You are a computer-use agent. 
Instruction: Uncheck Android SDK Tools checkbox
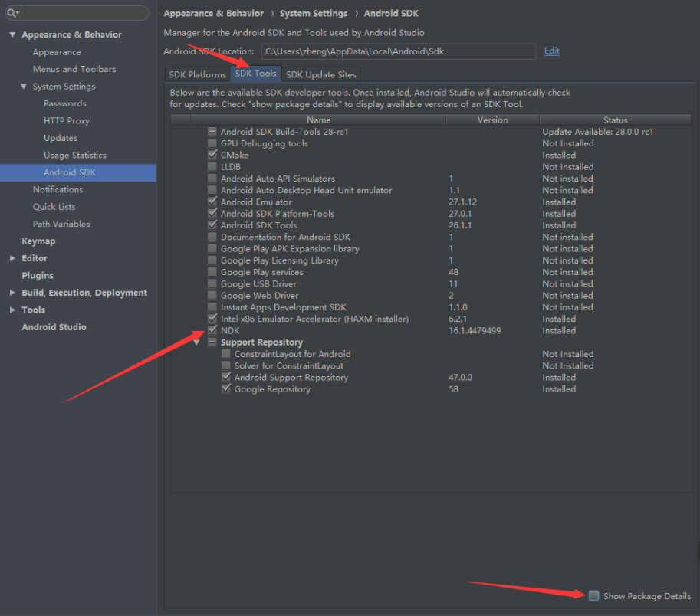coord(212,224)
